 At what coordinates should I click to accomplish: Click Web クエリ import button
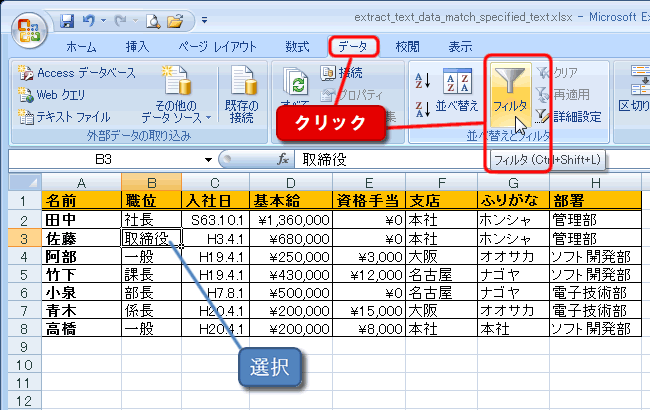(x=51, y=95)
